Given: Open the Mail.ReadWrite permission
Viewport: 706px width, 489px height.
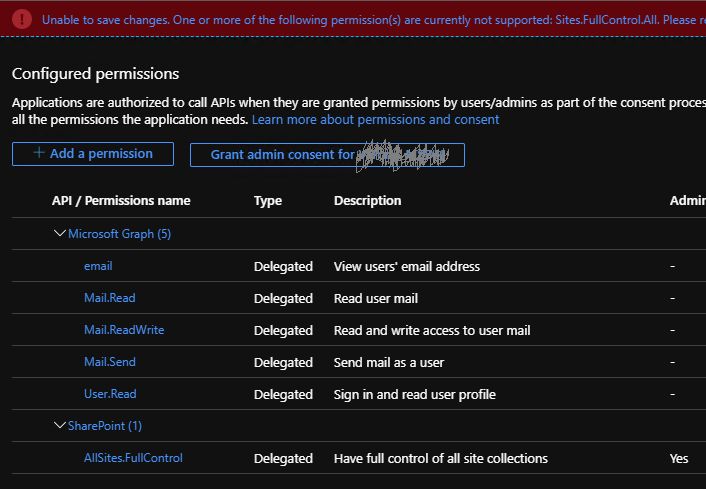Looking at the screenshot, I should click(x=124, y=330).
